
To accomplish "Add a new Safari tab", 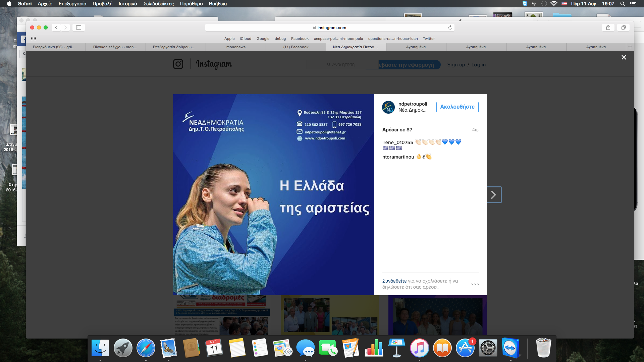I will click(x=630, y=47).
